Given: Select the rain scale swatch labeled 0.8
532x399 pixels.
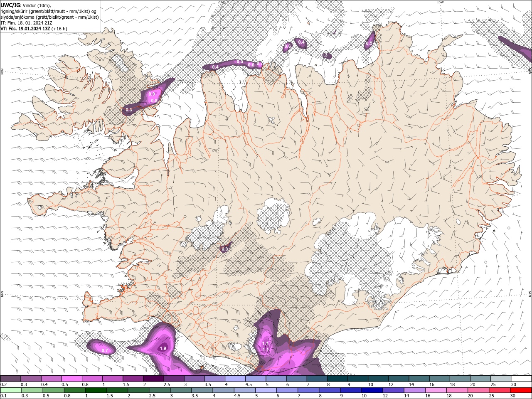Looking at the screenshot, I should click(74, 390).
